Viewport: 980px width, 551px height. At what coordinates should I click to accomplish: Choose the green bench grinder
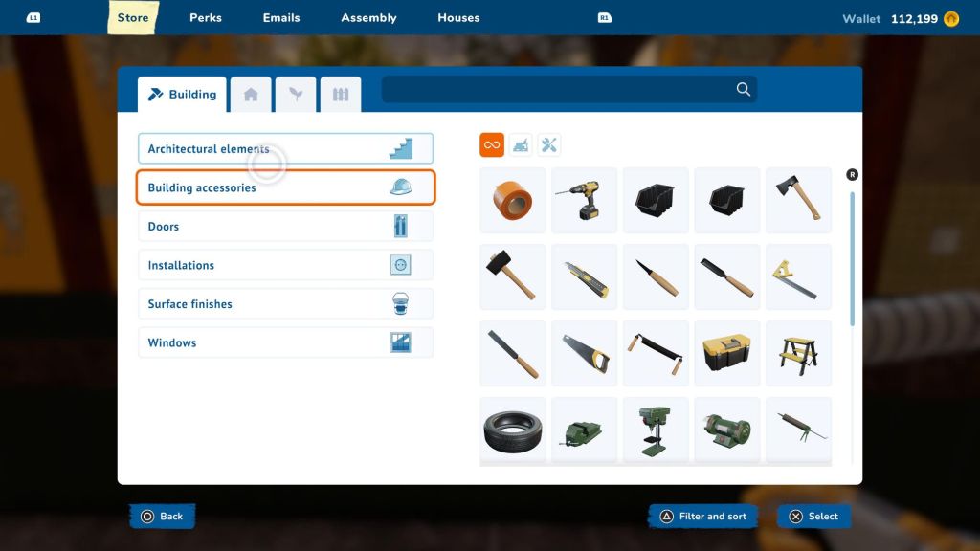tap(726, 430)
